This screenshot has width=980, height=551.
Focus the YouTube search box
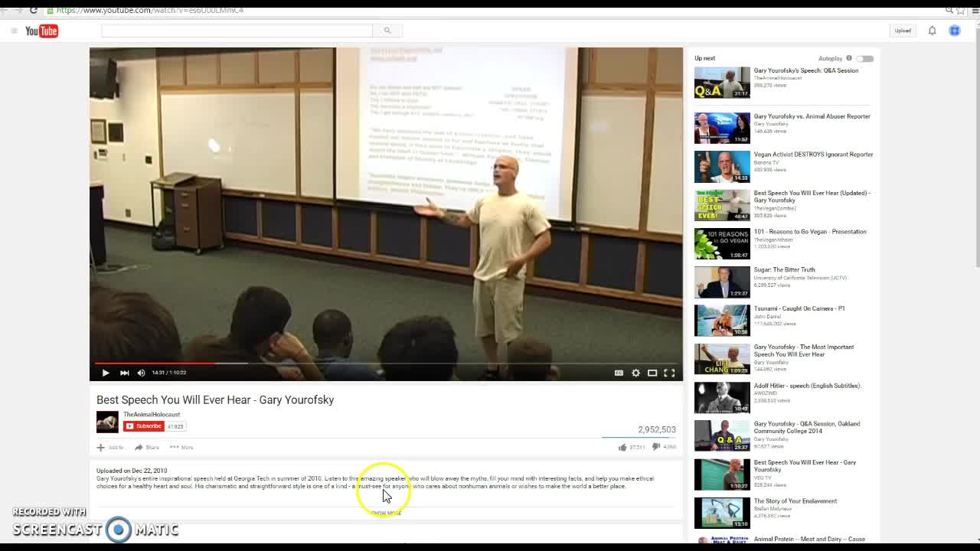237,31
